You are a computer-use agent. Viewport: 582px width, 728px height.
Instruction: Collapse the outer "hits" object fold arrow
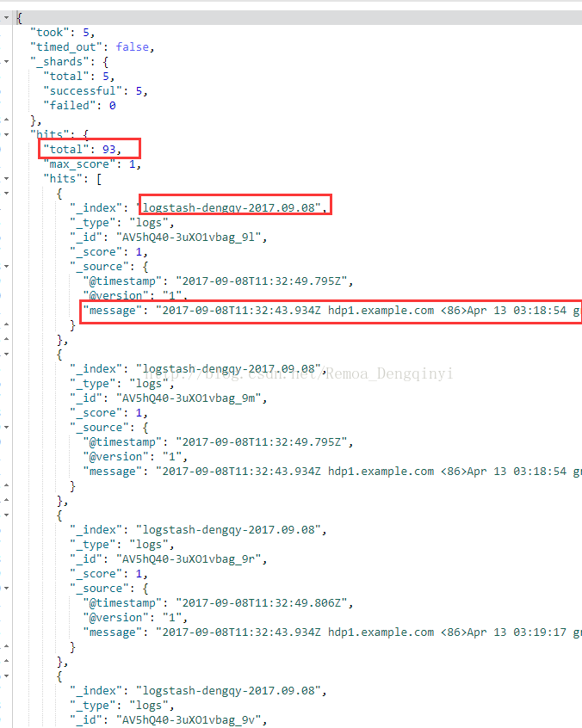point(7,134)
